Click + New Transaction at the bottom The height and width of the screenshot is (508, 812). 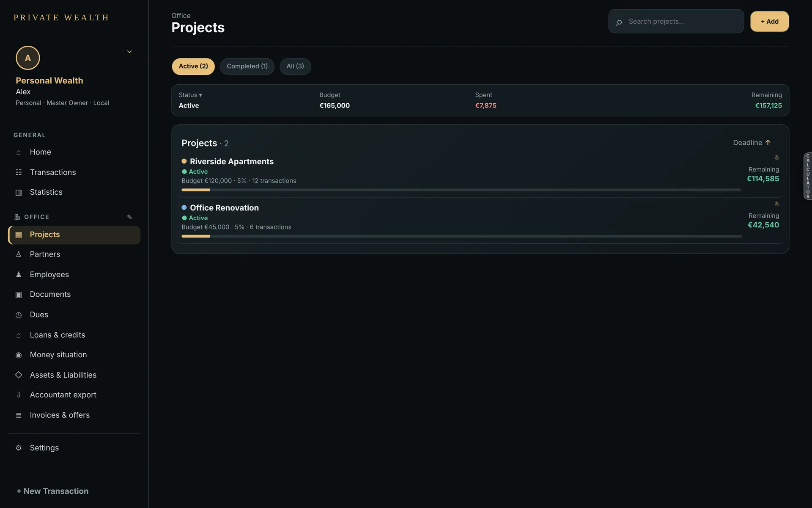[x=52, y=491]
